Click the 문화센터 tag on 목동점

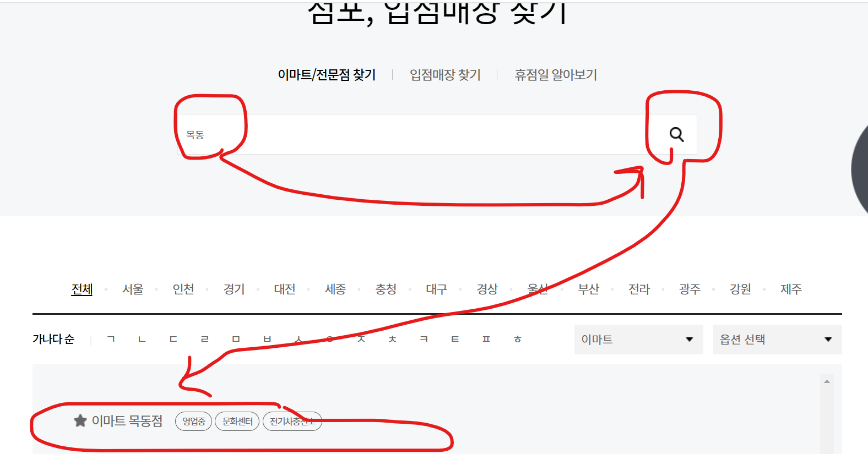[237, 422]
